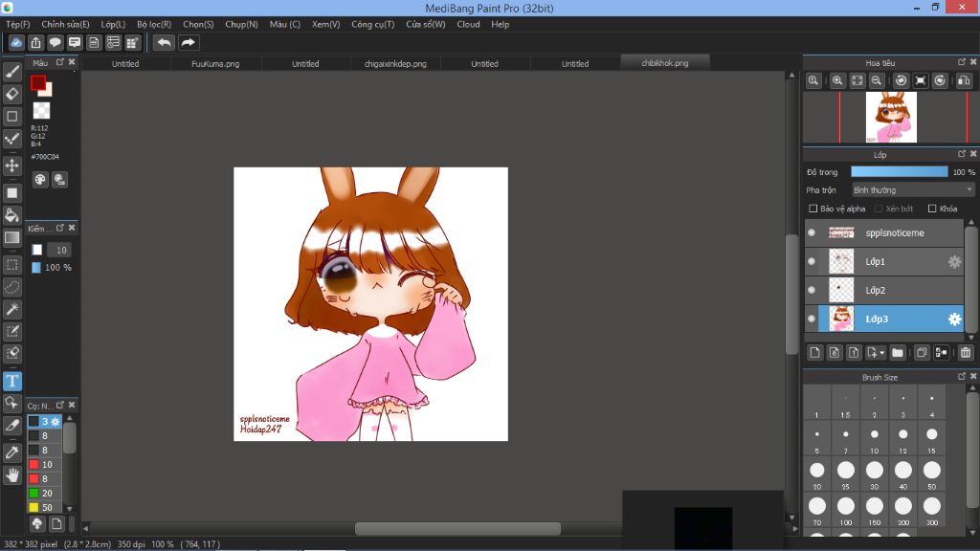Select the Eyedropper tool
The width and height of the screenshot is (980, 551).
tap(12, 452)
